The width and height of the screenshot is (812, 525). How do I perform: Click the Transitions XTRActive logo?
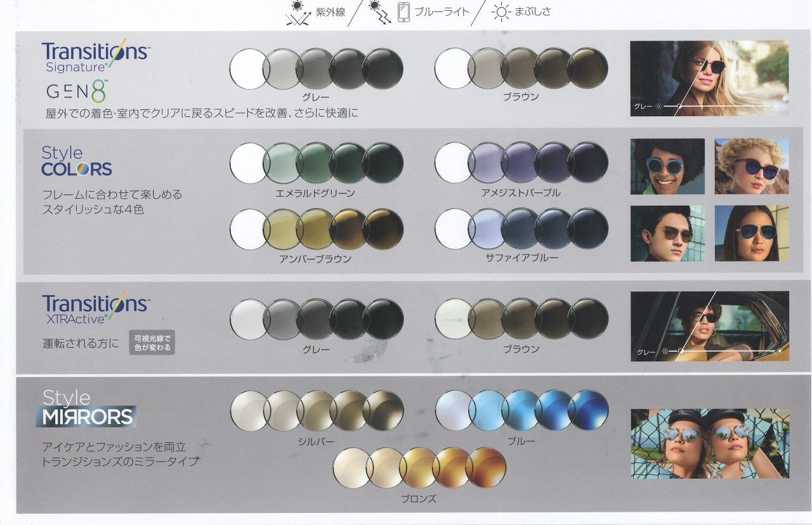tap(95, 309)
